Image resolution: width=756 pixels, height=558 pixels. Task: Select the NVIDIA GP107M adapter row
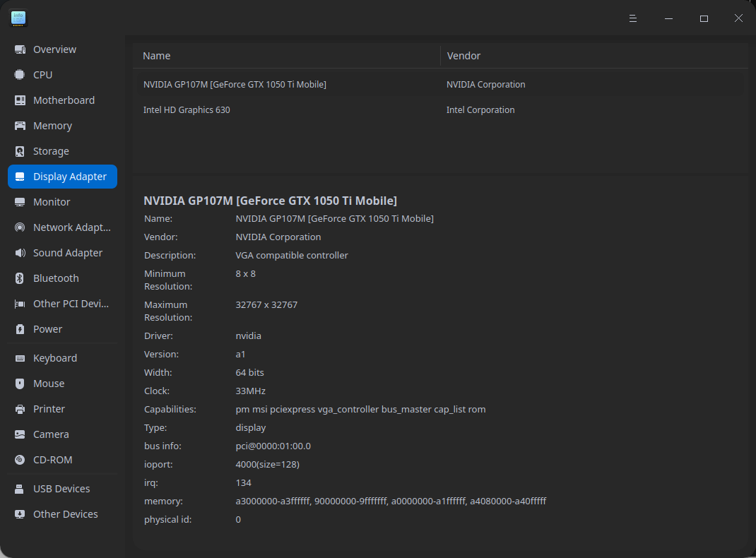tap(439, 84)
